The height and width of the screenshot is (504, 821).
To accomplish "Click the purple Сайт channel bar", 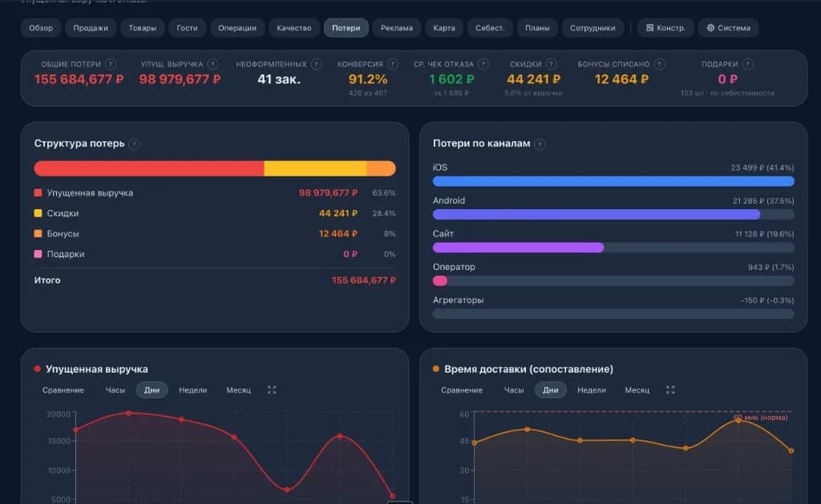I will click(519, 247).
